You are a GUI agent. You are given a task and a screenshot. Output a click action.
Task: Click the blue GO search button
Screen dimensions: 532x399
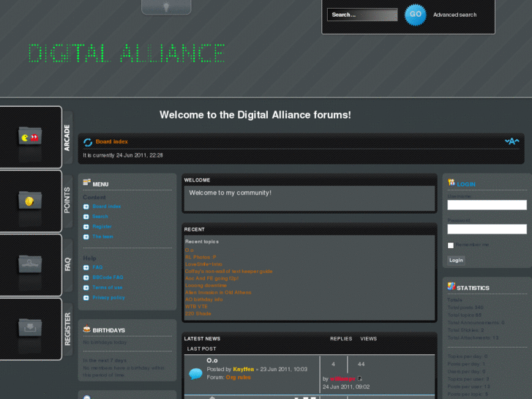pyautogui.click(x=415, y=15)
